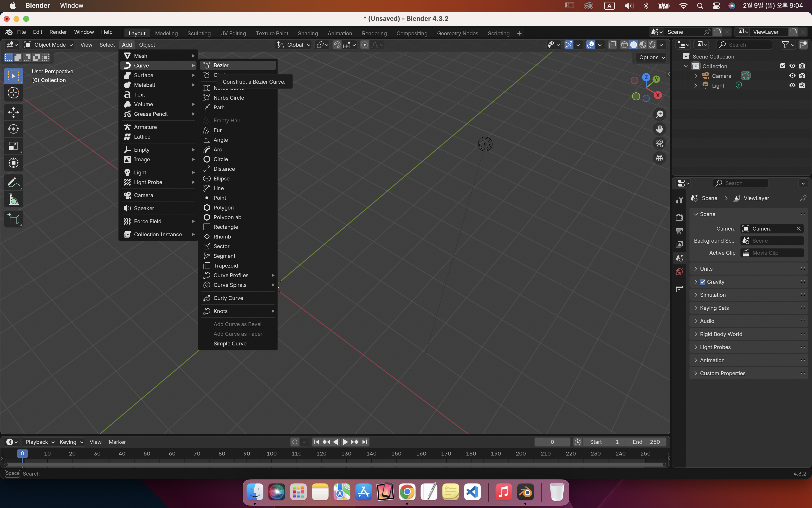Viewport: 812px width, 508px height.
Task: Open Global transform orientation dropdown
Action: 293,45
